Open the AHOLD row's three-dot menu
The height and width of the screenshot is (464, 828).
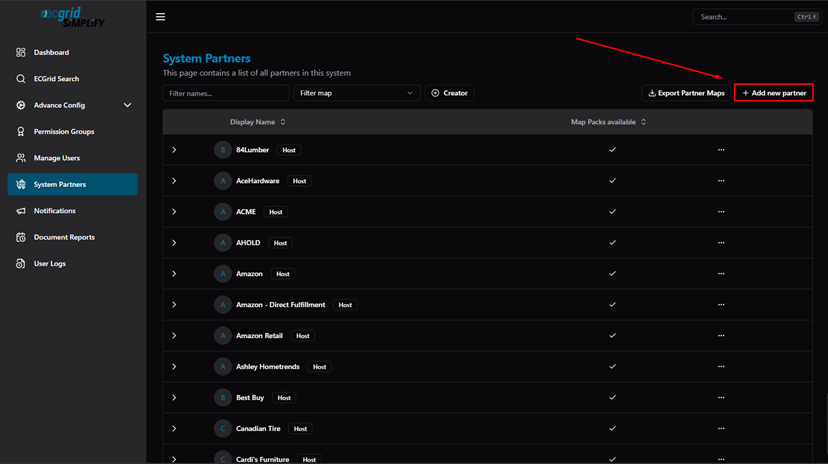coord(721,243)
